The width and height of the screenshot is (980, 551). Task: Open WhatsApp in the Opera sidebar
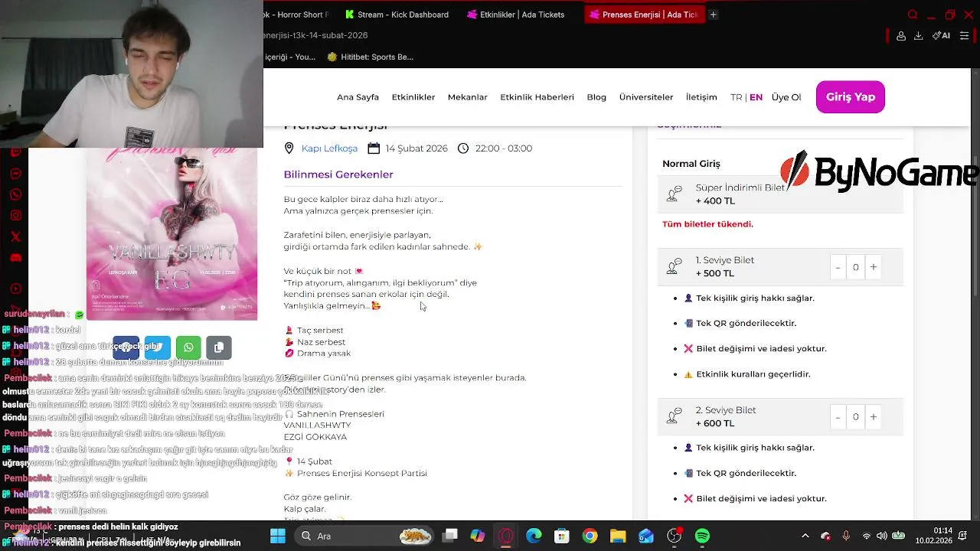(15, 194)
